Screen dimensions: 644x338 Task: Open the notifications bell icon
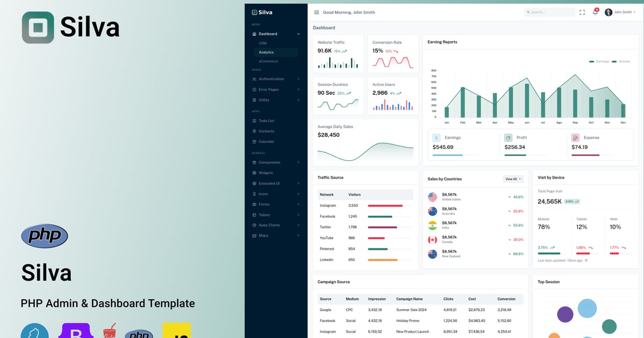click(x=595, y=12)
